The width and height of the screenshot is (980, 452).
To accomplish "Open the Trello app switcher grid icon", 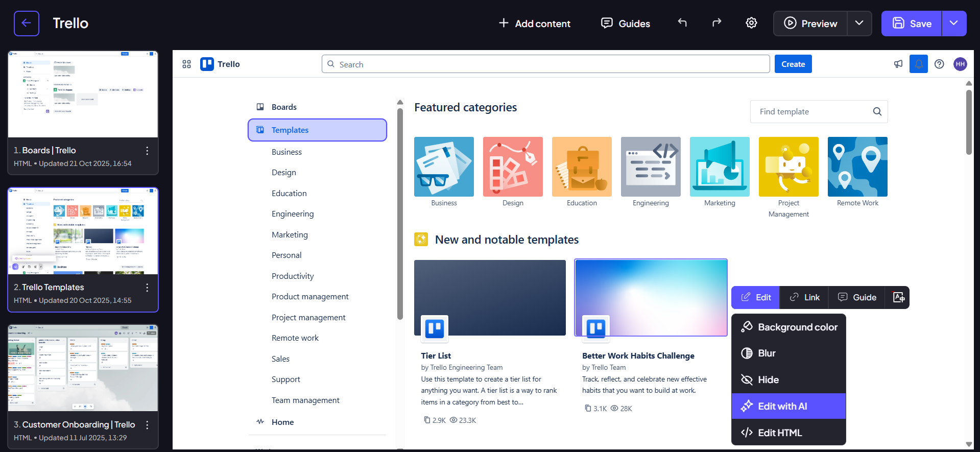I will (187, 64).
